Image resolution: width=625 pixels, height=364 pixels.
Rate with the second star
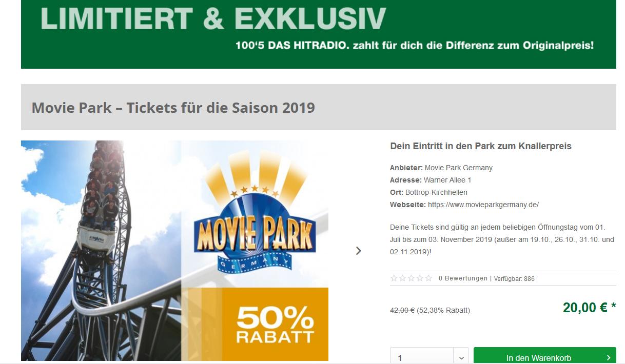point(403,278)
